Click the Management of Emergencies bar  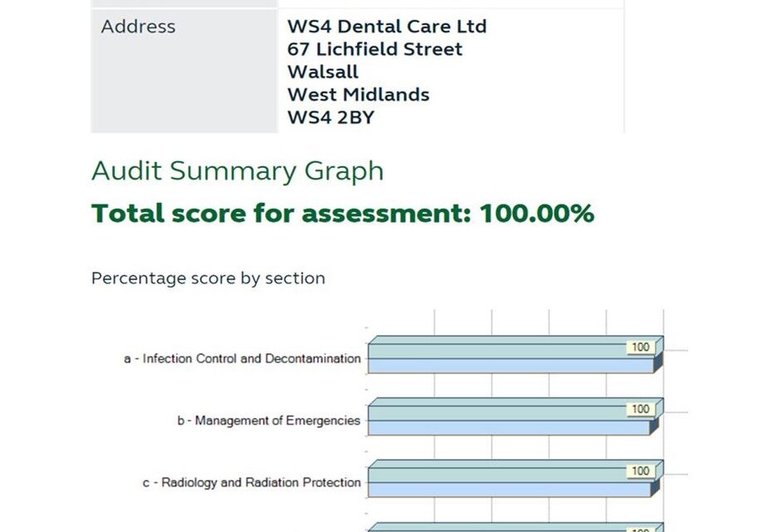[516, 416]
